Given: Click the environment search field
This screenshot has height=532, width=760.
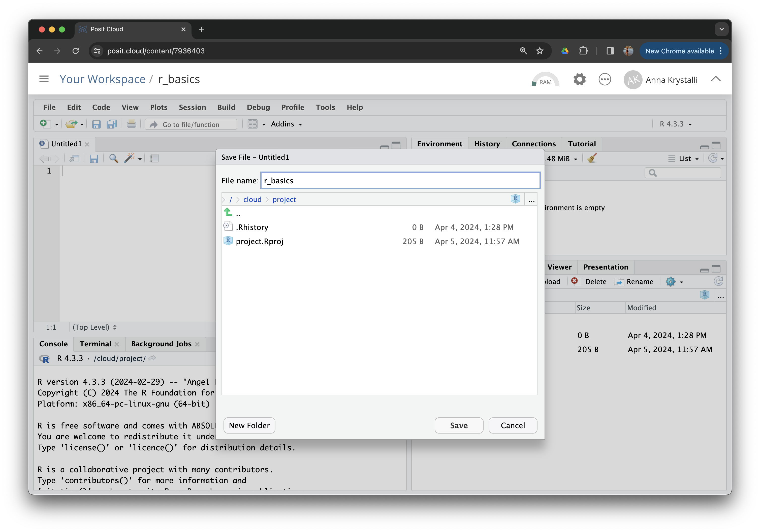Looking at the screenshot, I should tap(683, 173).
